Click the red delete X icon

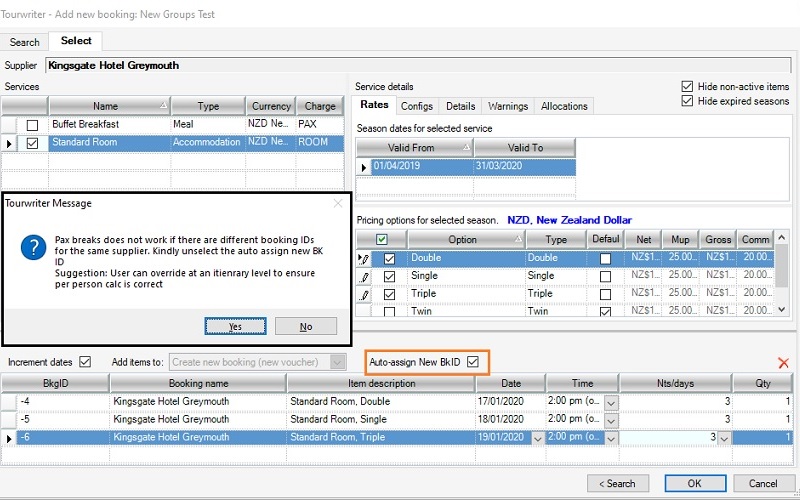(x=783, y=363)
